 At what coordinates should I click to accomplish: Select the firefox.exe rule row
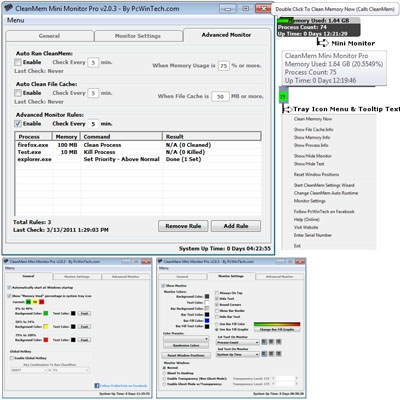click(x=138, y=145)
